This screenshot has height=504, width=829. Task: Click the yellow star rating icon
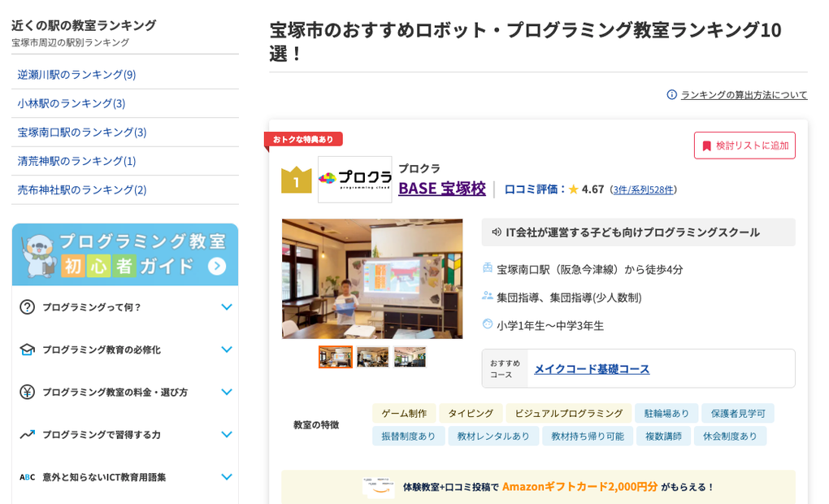[x=573, y=190]
